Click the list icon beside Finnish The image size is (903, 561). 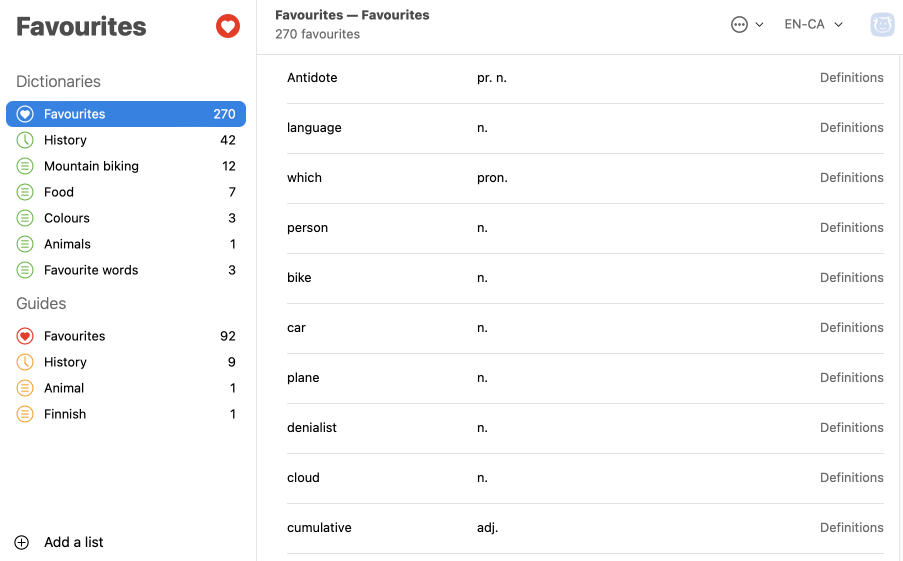[x=25, y=414]
